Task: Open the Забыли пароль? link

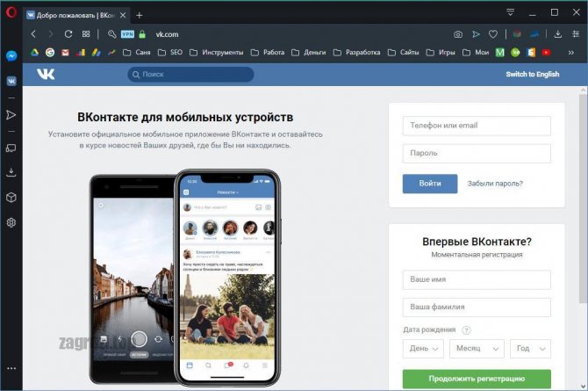Action: [x=495, y=184]
